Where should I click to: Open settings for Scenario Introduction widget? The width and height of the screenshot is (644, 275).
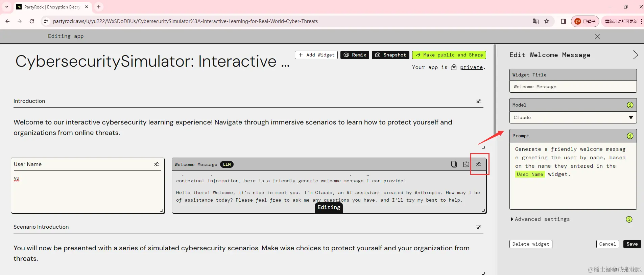point(478,227)
